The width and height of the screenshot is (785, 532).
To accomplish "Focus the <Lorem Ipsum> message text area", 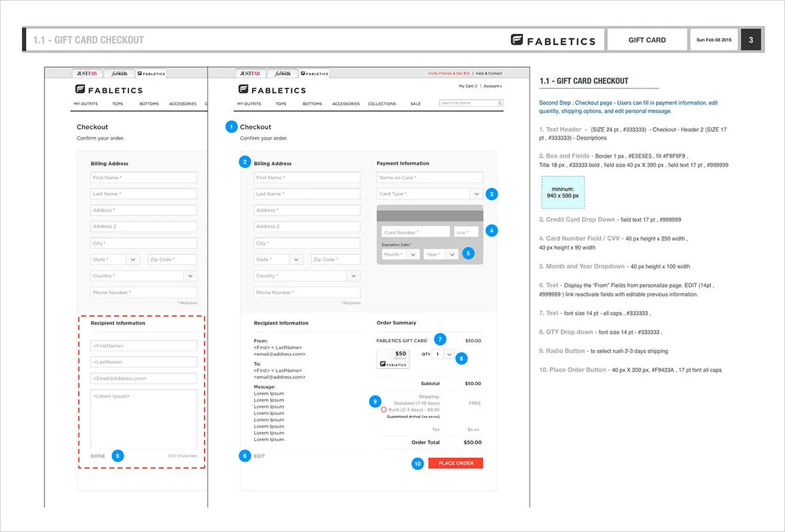I will point(144,420).
